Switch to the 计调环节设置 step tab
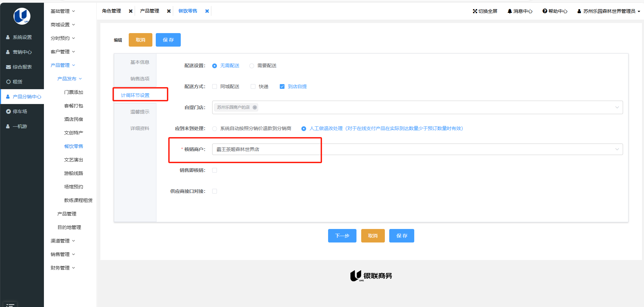 (x=135, y=95)
